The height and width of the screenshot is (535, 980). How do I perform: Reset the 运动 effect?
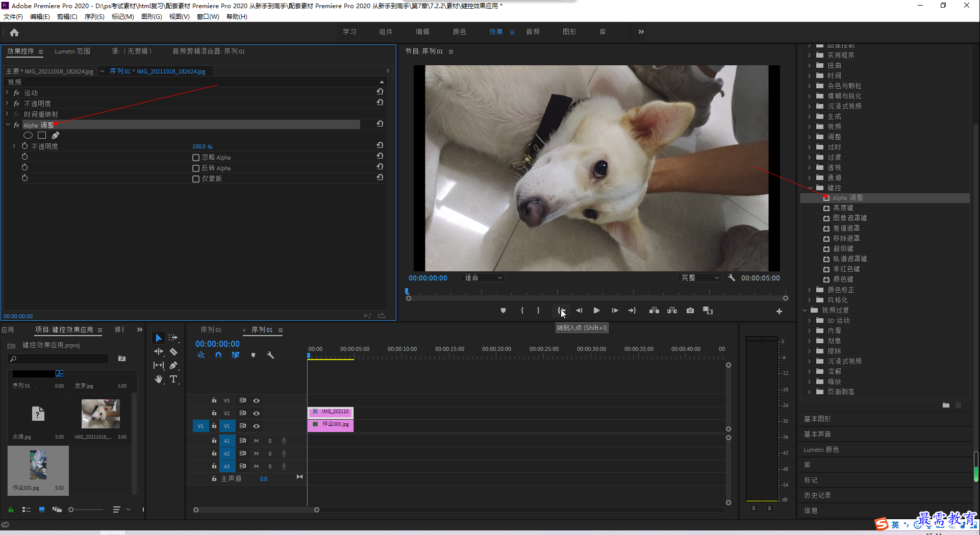pos(380,92)
